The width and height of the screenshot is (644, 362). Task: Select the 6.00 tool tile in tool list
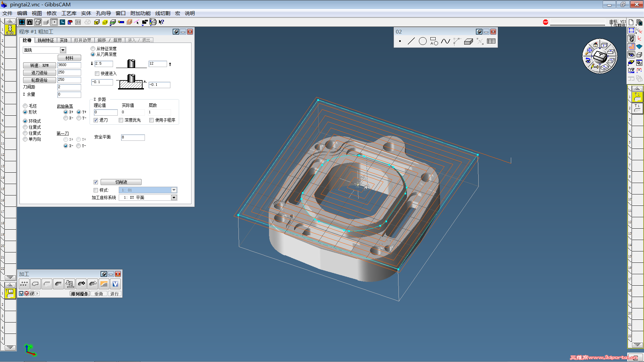point(10,29)
